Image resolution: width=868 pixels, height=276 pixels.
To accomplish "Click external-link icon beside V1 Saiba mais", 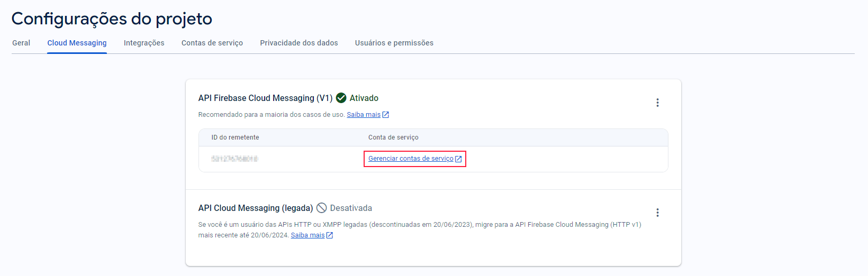I will 386,115.
